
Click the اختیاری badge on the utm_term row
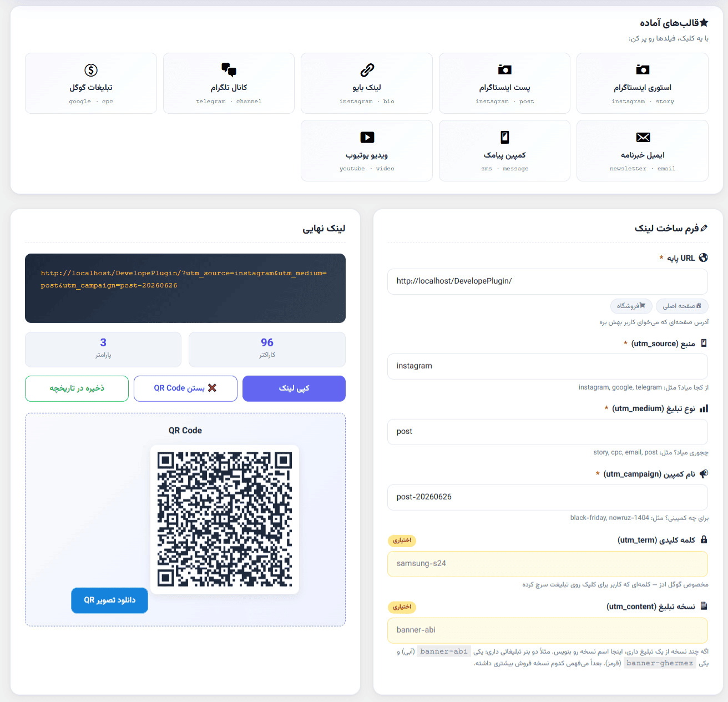tap(402, 541)
